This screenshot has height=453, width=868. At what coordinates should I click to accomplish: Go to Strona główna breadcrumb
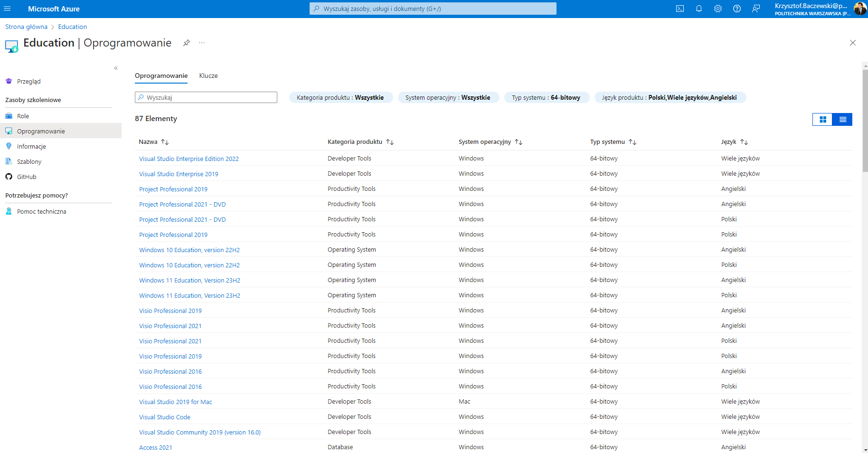(x=27, y=27)
